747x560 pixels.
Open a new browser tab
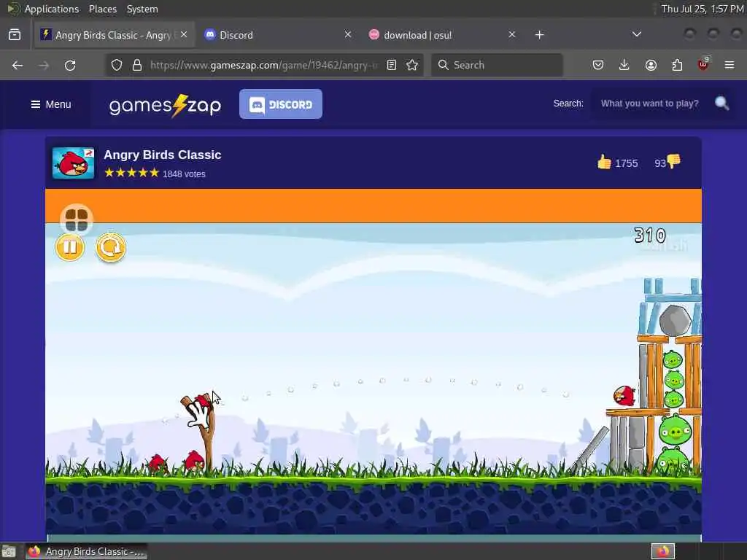point(539,35)
